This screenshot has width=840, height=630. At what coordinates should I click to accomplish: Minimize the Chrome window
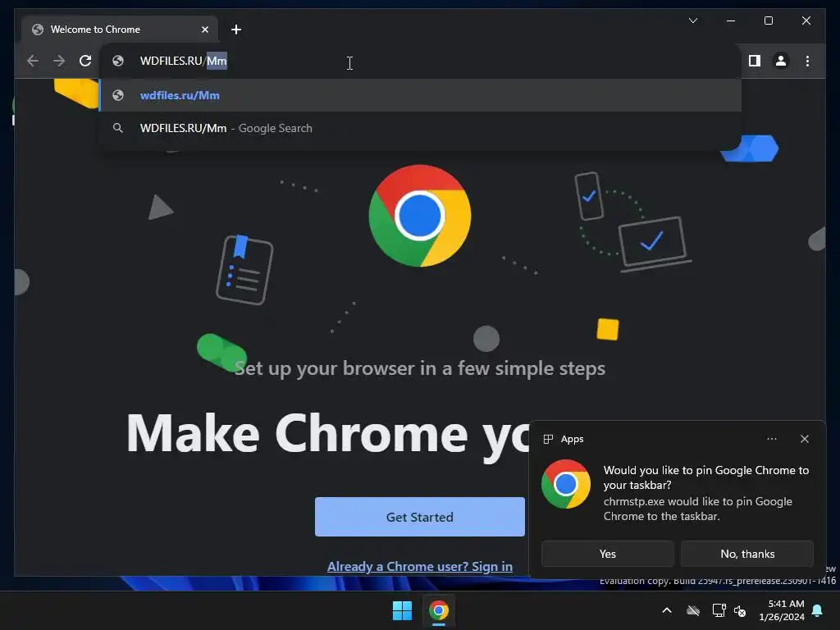pos(731,21)
